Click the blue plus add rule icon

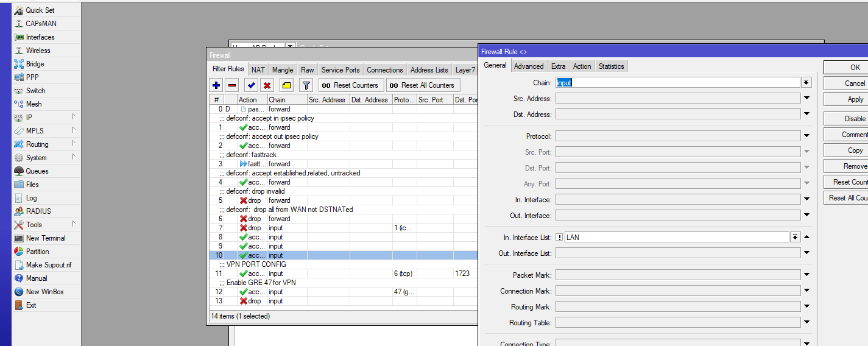tap(216, 85)
